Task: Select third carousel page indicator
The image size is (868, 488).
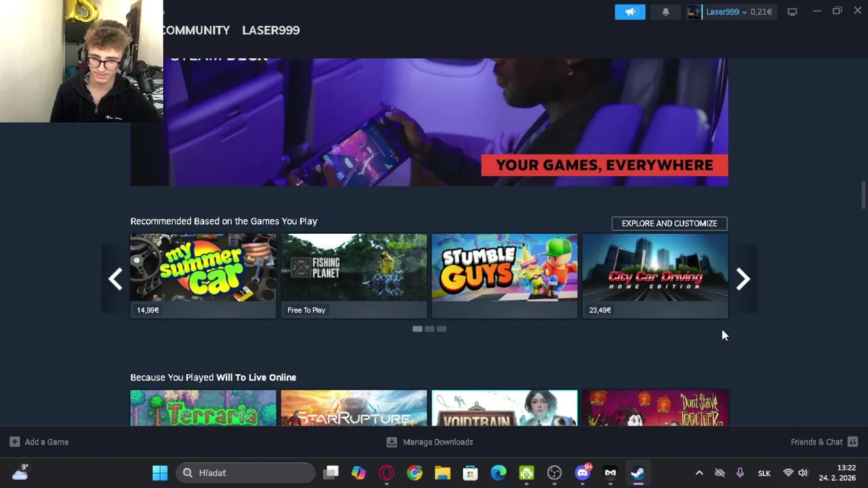Action: 441,329
